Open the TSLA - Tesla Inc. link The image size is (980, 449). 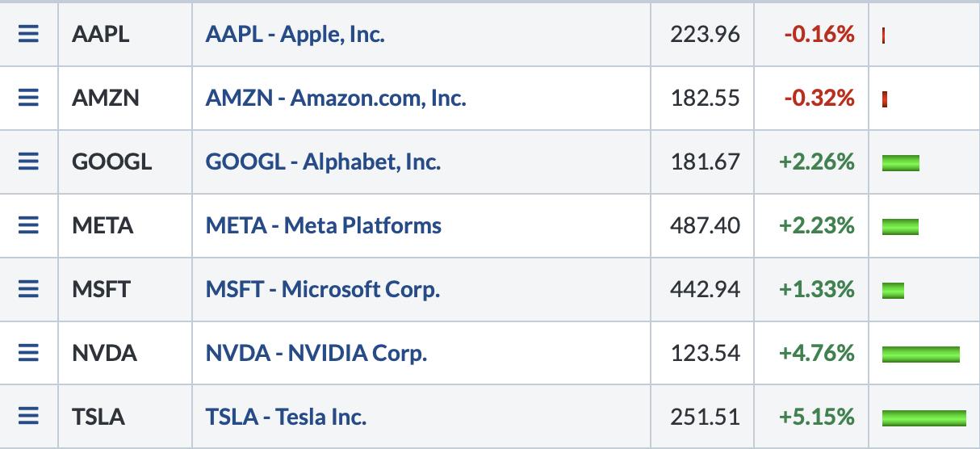[x=286, y=417]
